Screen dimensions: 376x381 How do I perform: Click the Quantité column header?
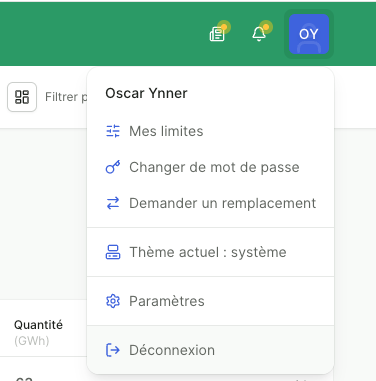pos(38,325)
